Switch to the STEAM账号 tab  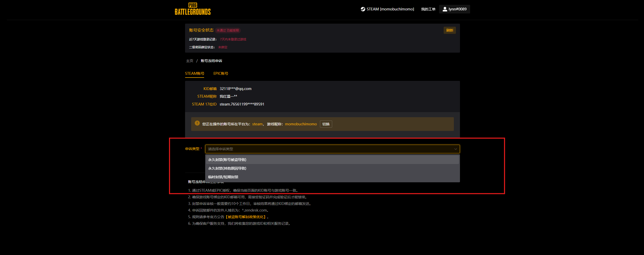click(194, 73)
